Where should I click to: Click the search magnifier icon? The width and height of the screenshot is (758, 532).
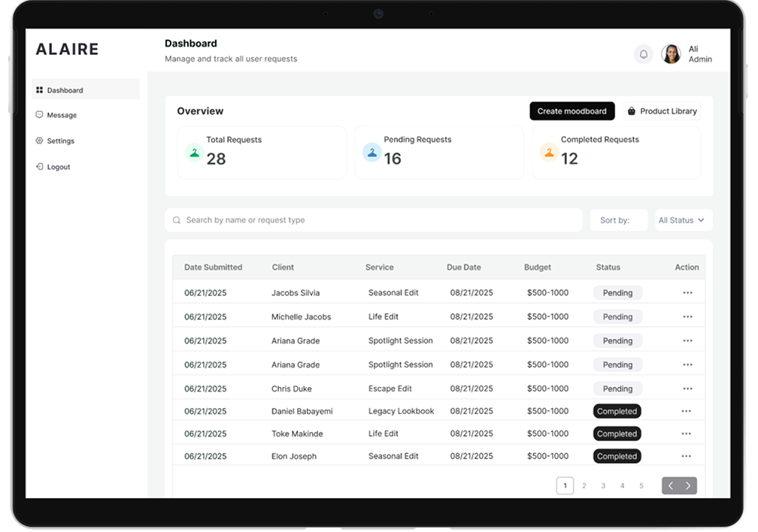click(177, 219)
